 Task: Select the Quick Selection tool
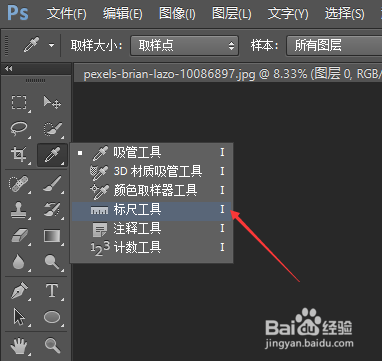pos(52,128)
